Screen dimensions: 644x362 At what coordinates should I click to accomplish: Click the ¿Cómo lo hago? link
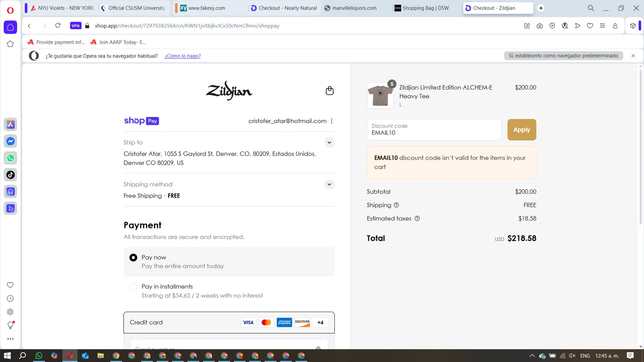coord(182,56)
